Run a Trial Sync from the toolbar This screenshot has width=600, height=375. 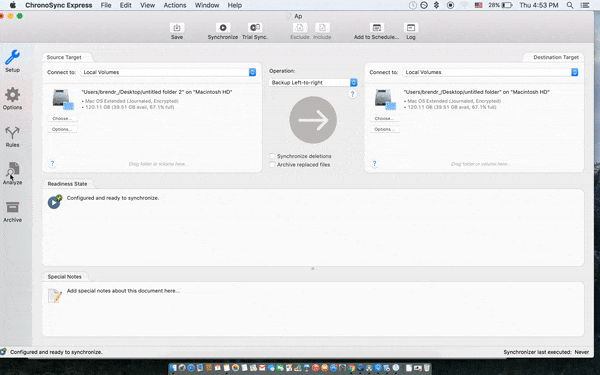click(x=255, y=31)
